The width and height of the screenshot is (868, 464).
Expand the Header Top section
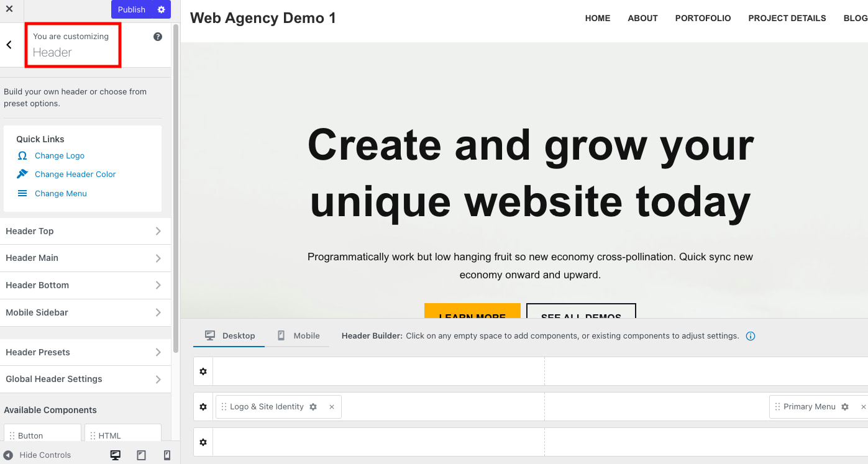85,231
